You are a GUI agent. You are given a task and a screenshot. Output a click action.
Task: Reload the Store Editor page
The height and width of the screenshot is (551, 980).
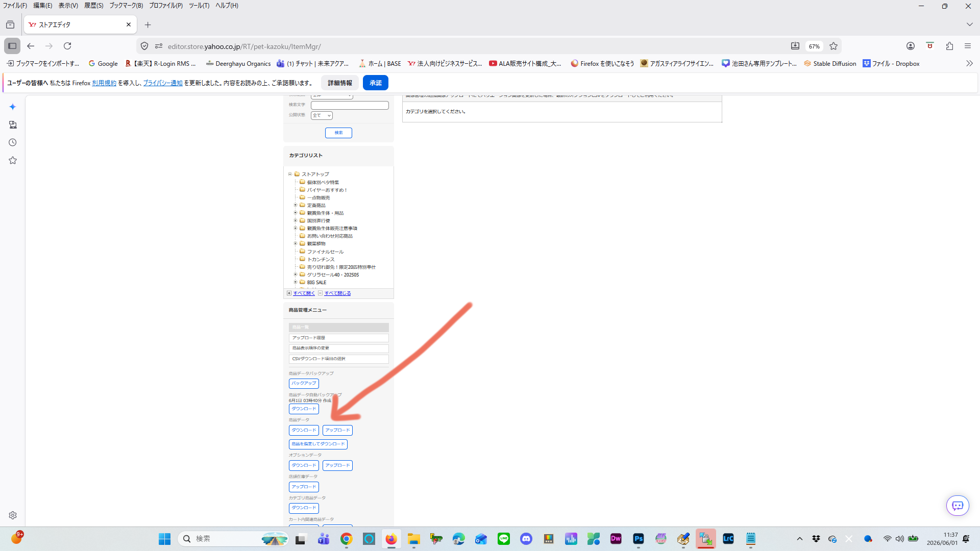pos(67,46)
